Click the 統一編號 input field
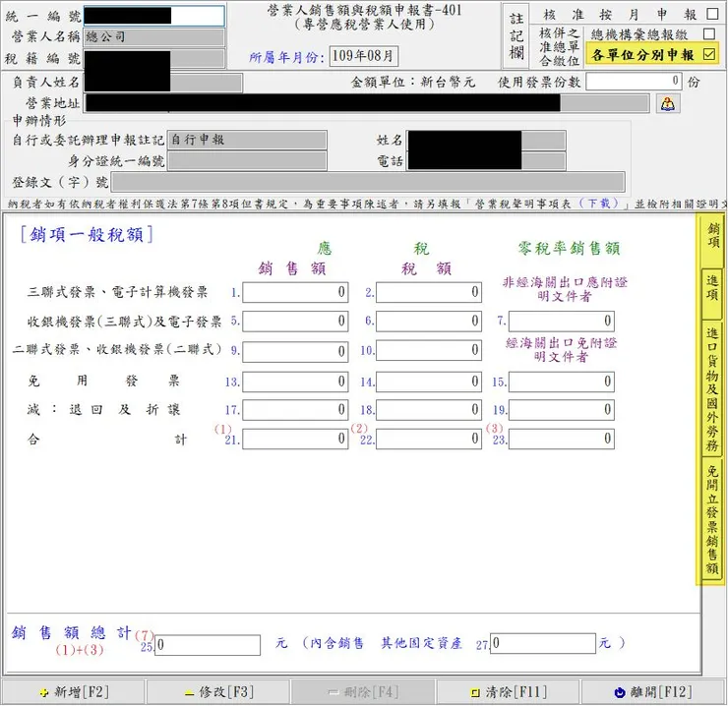 (x=154, y=16)
